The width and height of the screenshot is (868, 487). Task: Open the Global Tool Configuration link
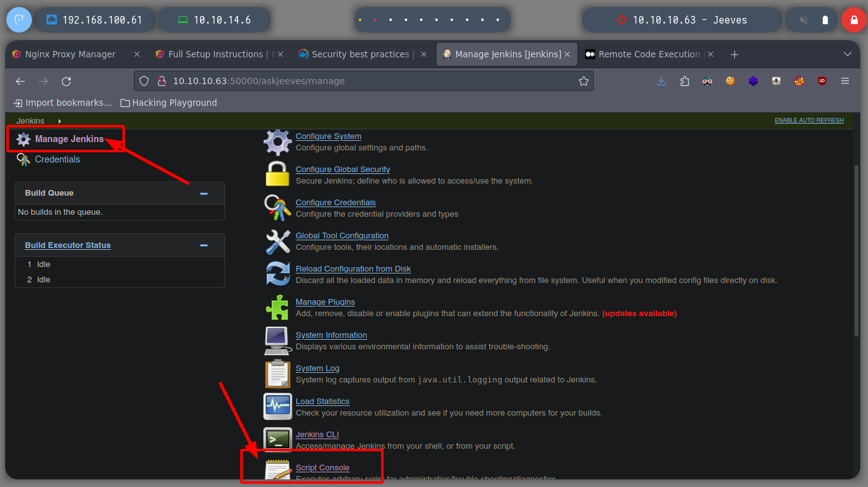[x=342, y=236]
